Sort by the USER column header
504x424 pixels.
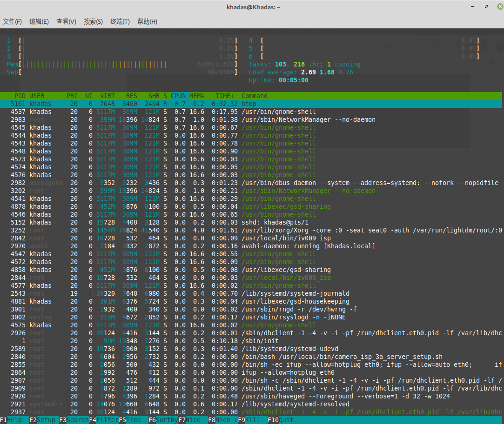pos(37,96)
